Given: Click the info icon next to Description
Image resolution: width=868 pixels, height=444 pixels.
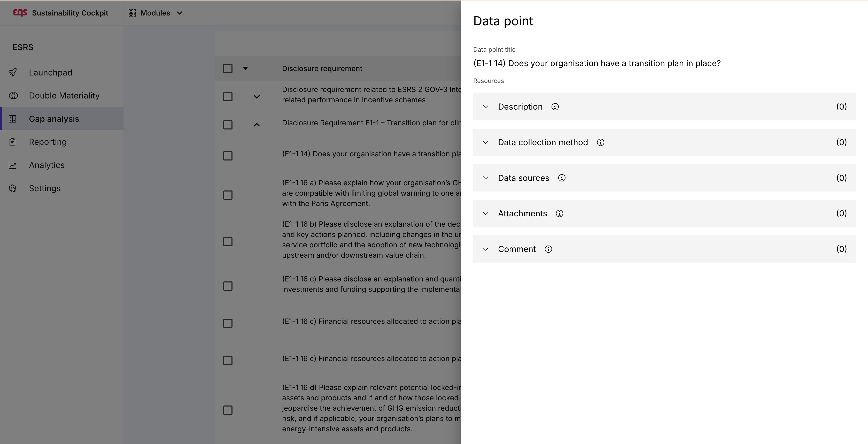Looking at the screenshot, I should click(x=555, y=107).
